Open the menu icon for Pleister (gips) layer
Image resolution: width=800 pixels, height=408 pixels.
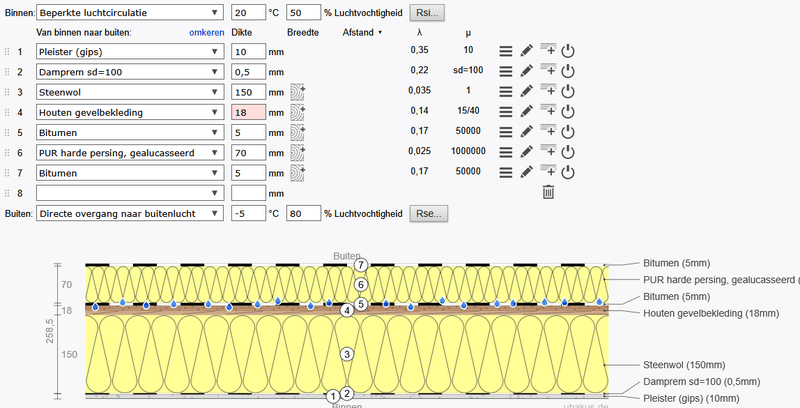tap(506, 51)
